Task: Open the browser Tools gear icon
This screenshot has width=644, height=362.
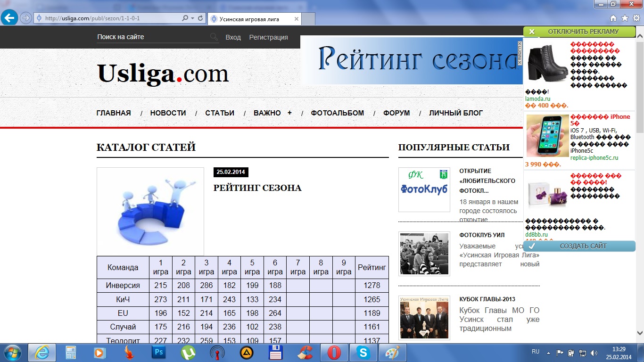Action: (x=636, y=18)
